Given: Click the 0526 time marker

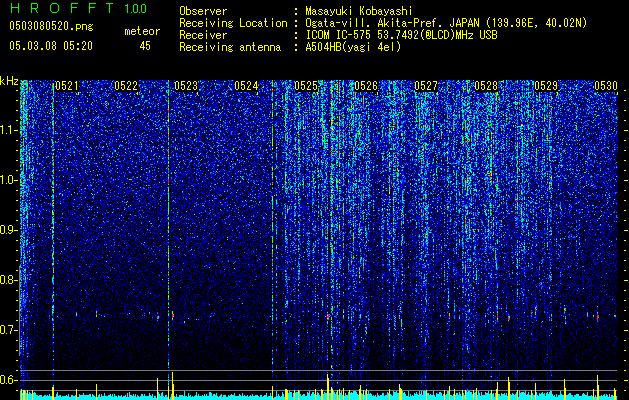Looking at the screenshot, I should click(366, 86).
